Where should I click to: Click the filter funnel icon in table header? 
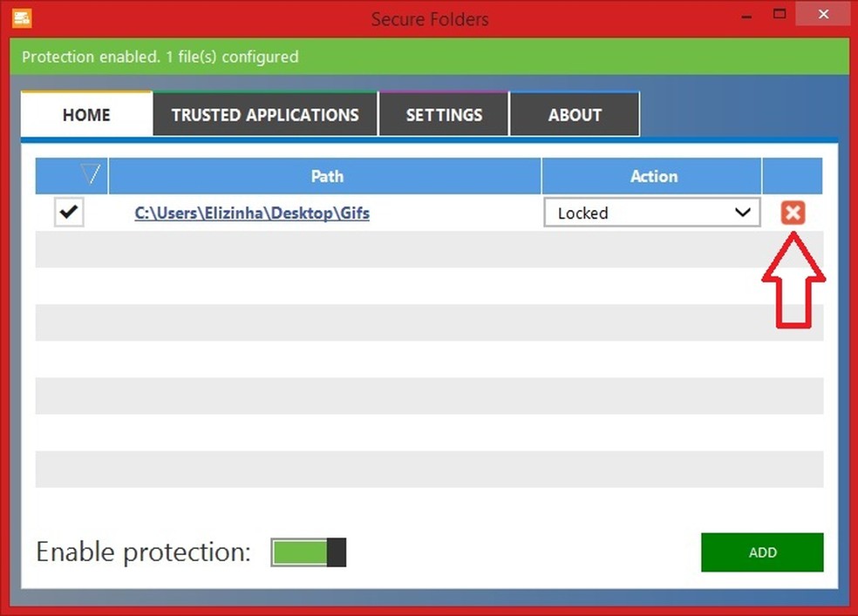(91, 174)
